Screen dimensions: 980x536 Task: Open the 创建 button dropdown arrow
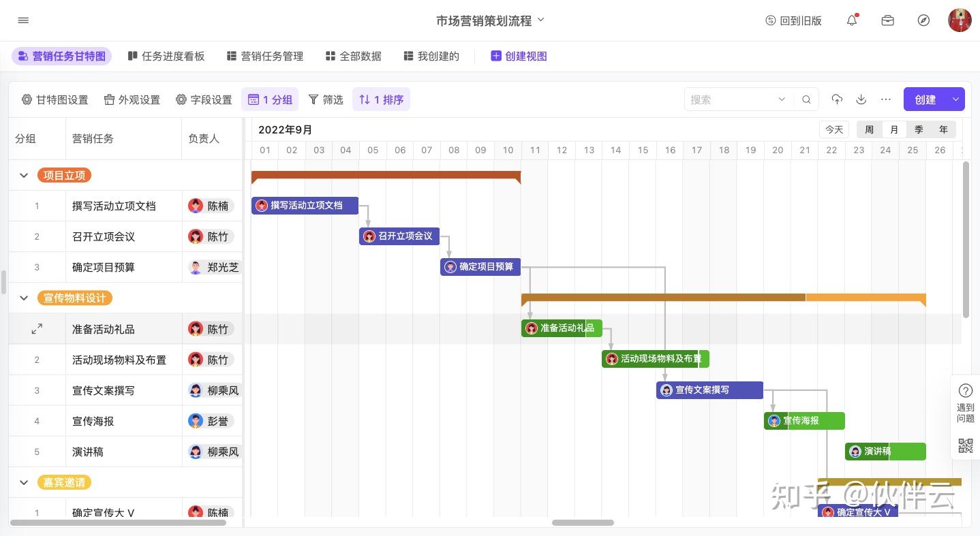(x=955, y=99)
